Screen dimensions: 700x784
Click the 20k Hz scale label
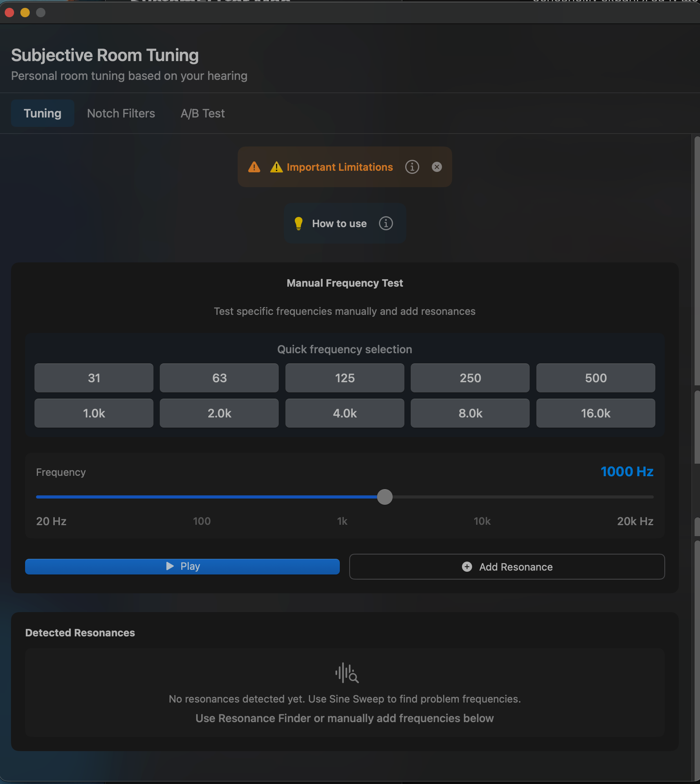click(635, 521)
